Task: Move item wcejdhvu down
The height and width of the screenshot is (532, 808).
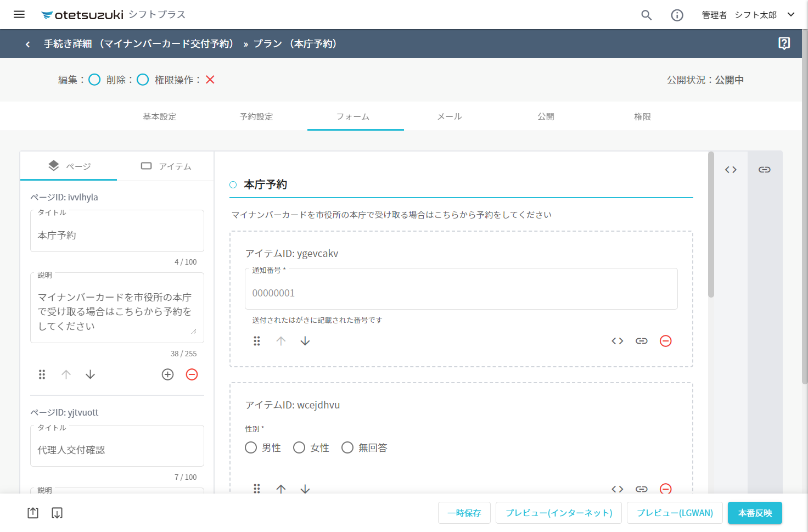Action: (x=305, y=489)
